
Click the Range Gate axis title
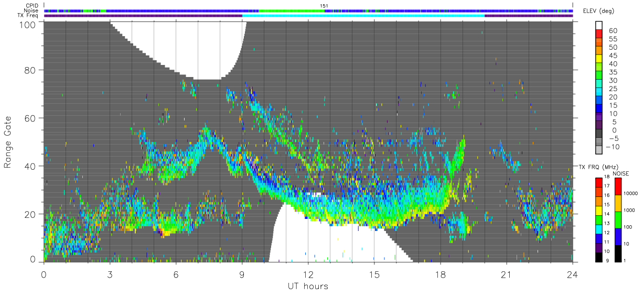point(8,142)
